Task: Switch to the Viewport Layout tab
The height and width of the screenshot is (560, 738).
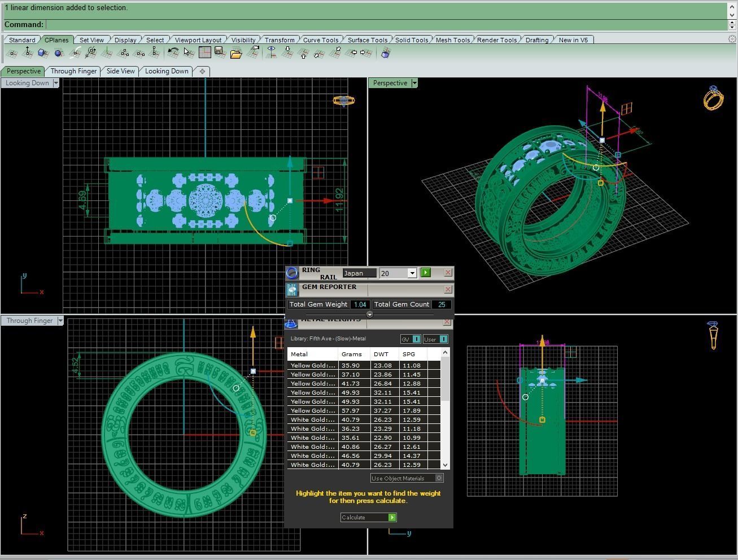Action: click(198, 40)
